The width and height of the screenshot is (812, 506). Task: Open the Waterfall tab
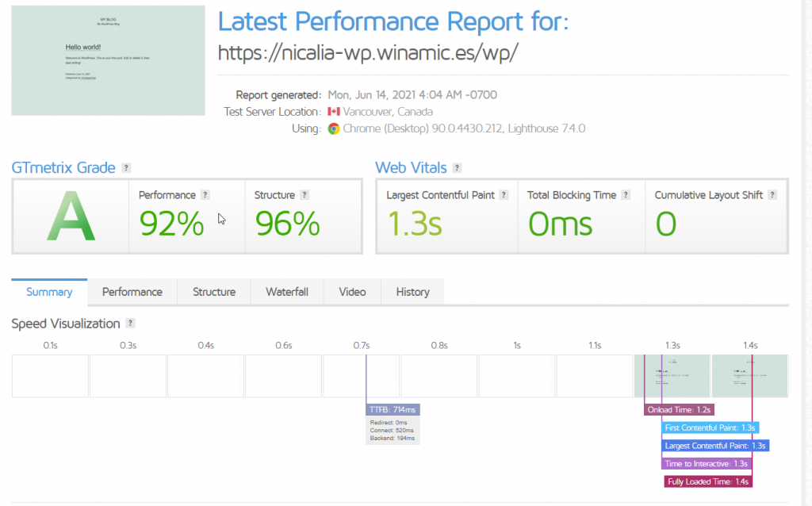(286, 292)
